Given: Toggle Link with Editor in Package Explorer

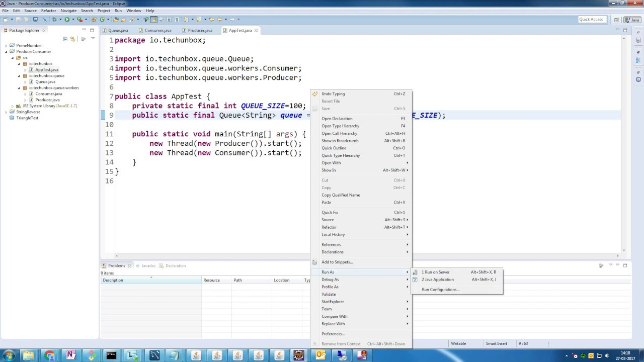Looking at the screenshot, I should coord(72,39).
